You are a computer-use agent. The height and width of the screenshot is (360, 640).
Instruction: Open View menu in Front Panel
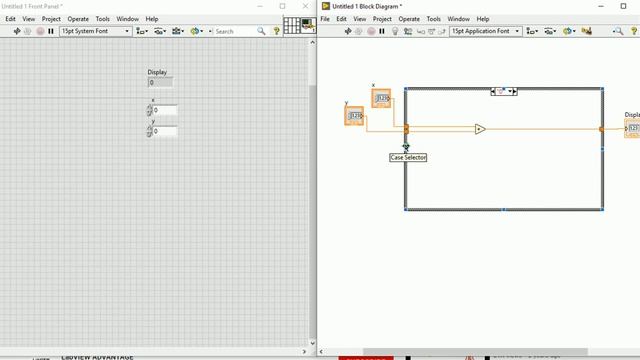tap(28, 19)
